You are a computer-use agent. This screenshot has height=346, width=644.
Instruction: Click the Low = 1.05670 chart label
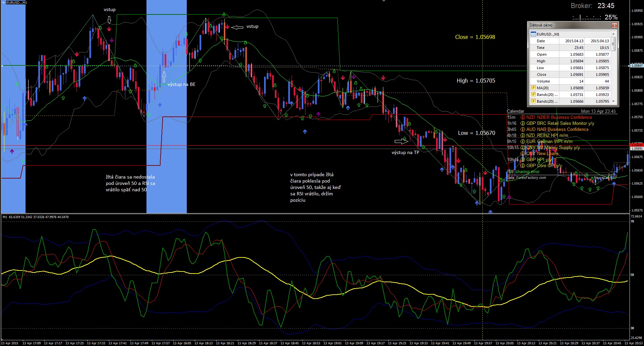[476, 133]
